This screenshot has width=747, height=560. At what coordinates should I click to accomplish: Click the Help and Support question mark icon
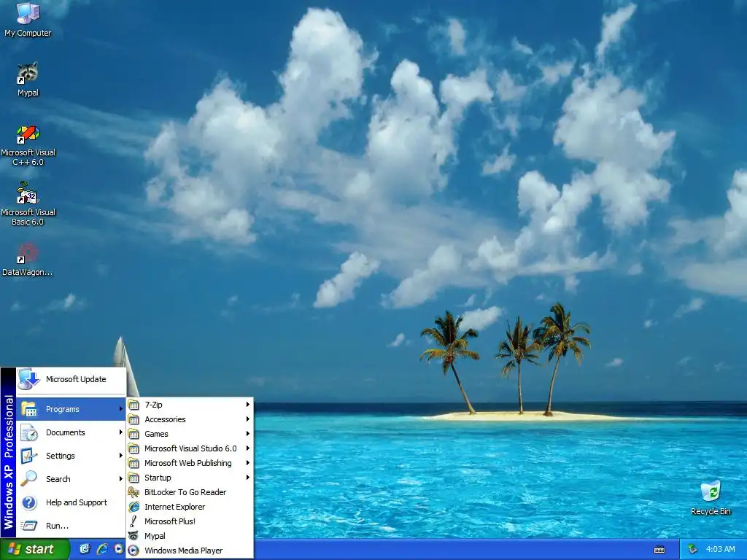[29, 502]
